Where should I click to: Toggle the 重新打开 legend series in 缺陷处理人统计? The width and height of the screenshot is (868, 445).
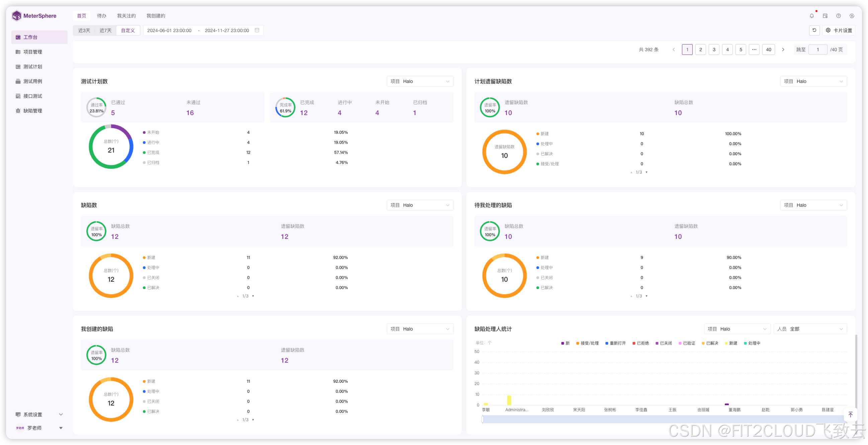coord(615,343)
